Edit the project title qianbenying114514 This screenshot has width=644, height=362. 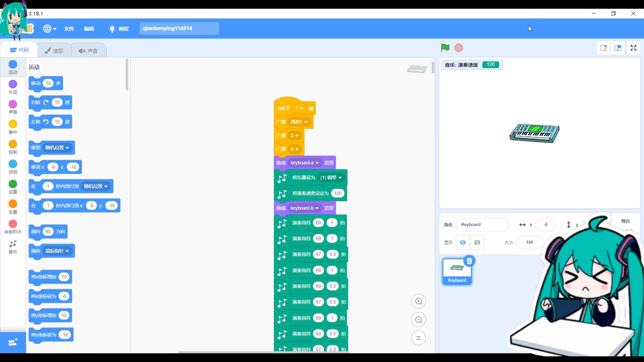coord(179,28)
